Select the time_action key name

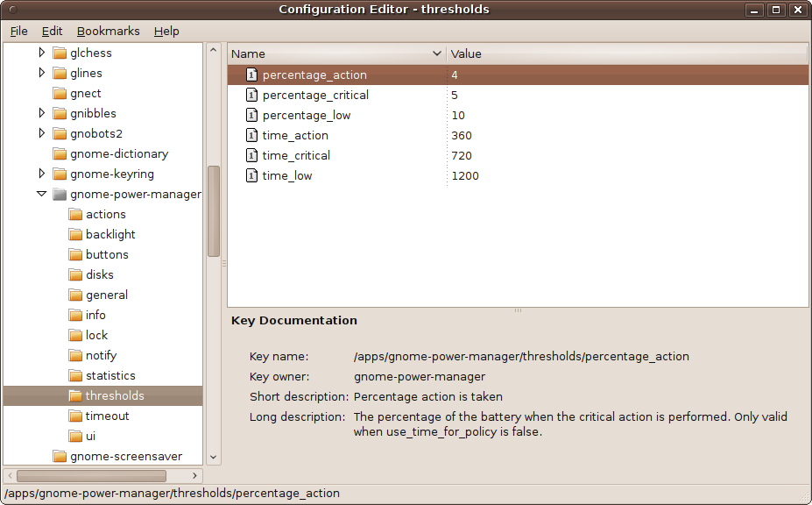(295, 135)
